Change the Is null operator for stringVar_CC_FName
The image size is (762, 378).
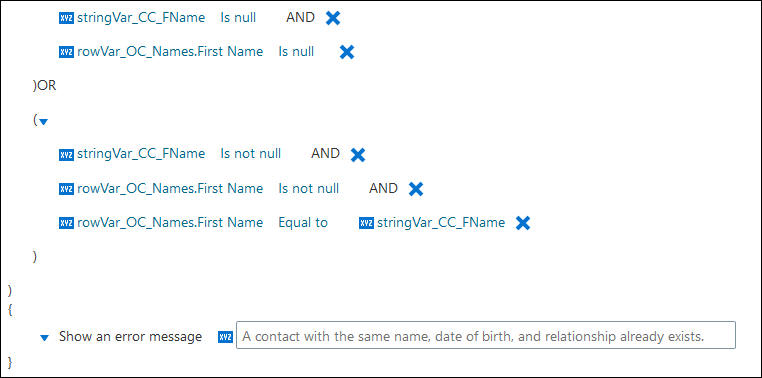coord(238,18)
